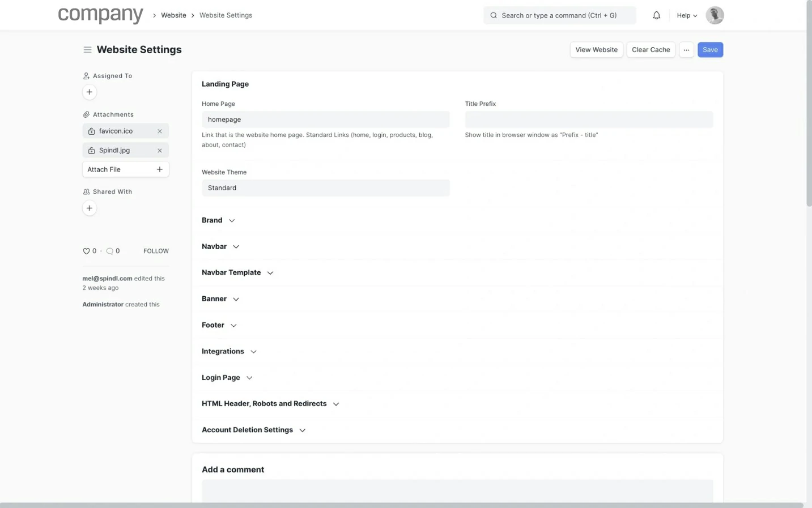812x508 pixels.
Task: Click the Title Prefix input field
Action: [x=588, y=119]
